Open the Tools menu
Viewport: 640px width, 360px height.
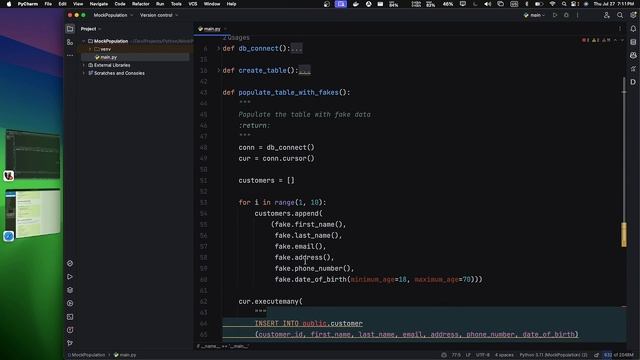[176, 4]
